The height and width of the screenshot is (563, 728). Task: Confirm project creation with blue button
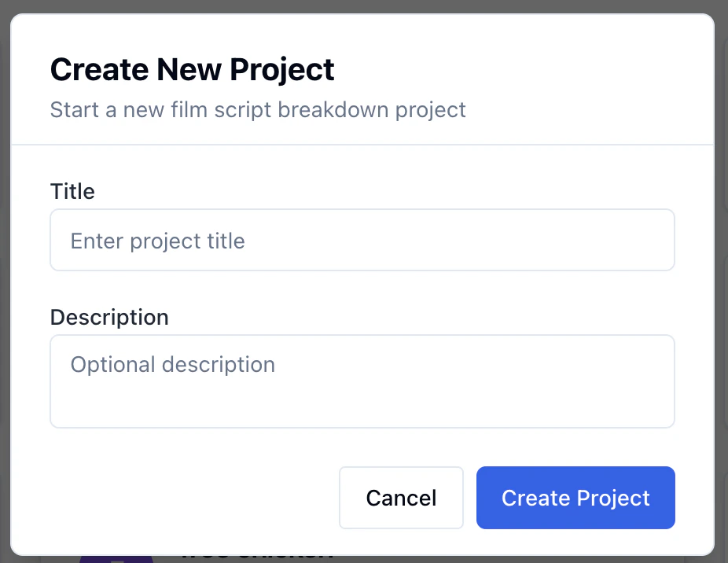(x=575, y=498)
